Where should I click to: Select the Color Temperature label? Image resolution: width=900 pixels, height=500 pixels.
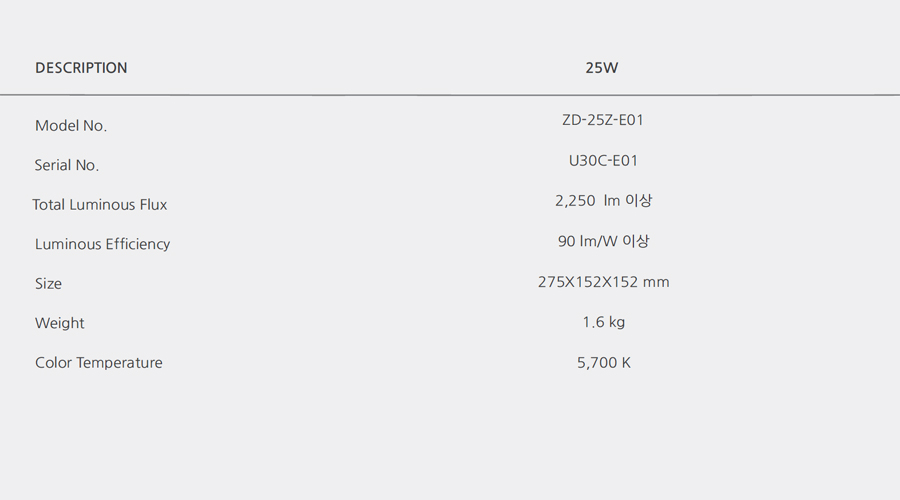(99, 363)
